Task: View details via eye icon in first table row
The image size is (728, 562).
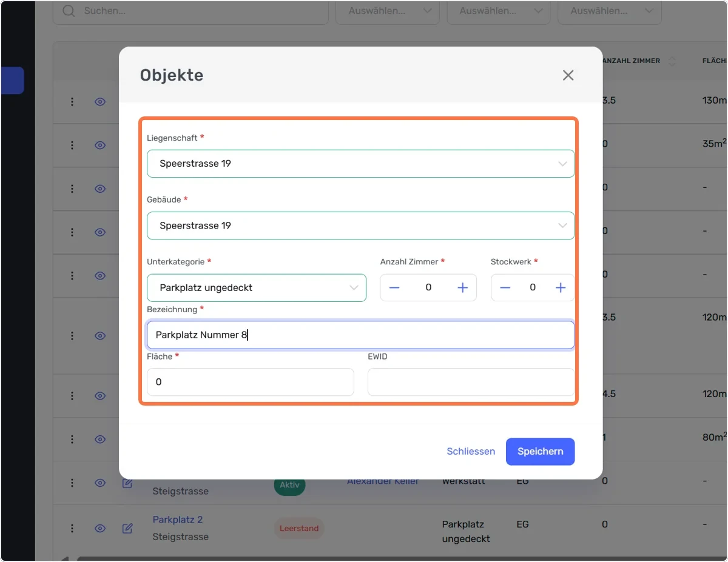Action: 100,102
